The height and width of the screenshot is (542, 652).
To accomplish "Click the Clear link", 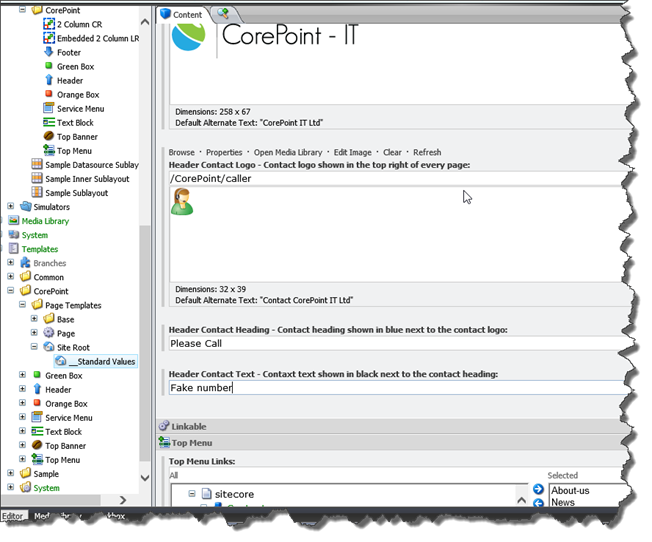I will (x=392, y=153).
